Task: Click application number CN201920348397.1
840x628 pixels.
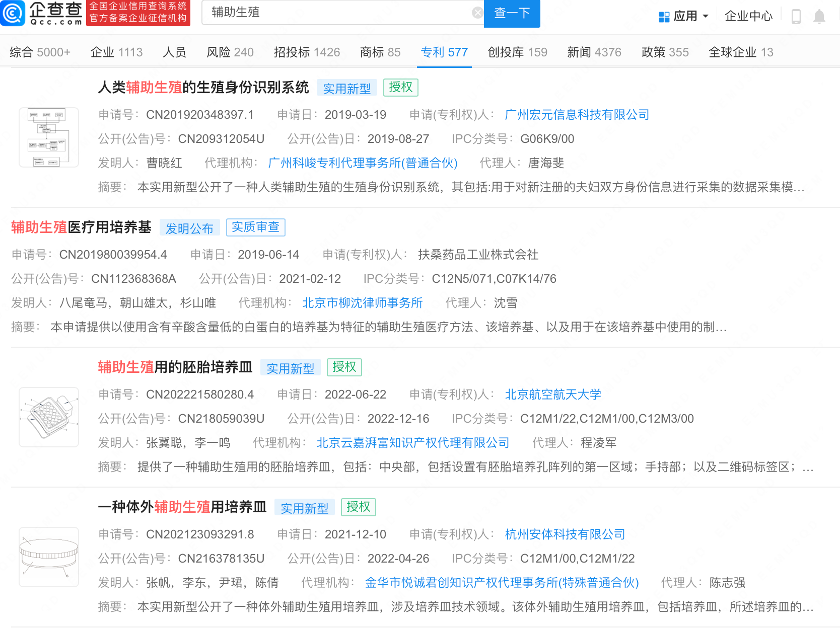Action: 200,115
